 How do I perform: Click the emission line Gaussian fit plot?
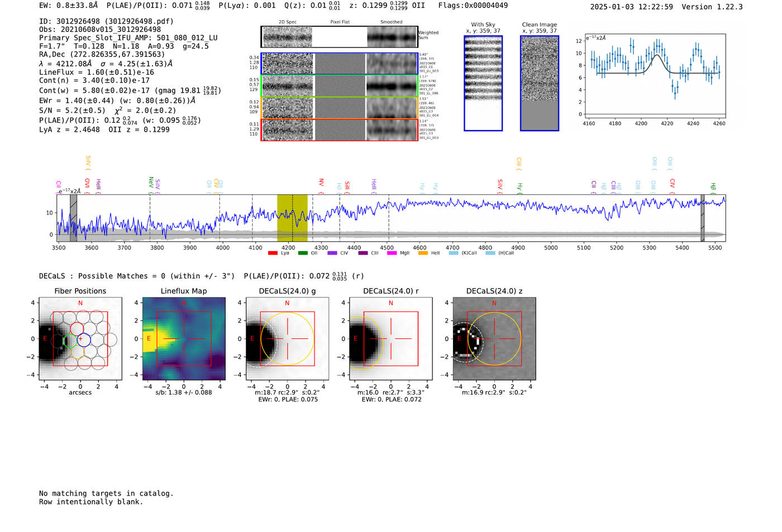pyautogui.click(x=655, y=77)
